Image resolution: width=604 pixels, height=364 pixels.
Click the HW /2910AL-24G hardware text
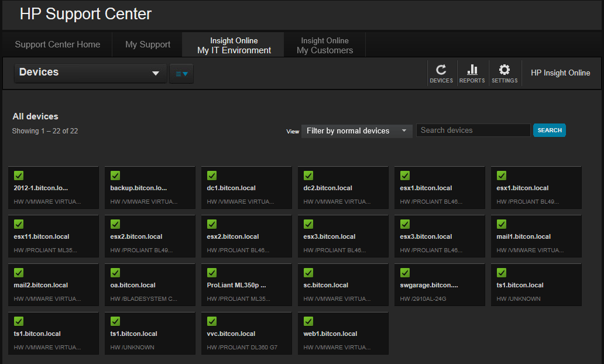point(423,299)
